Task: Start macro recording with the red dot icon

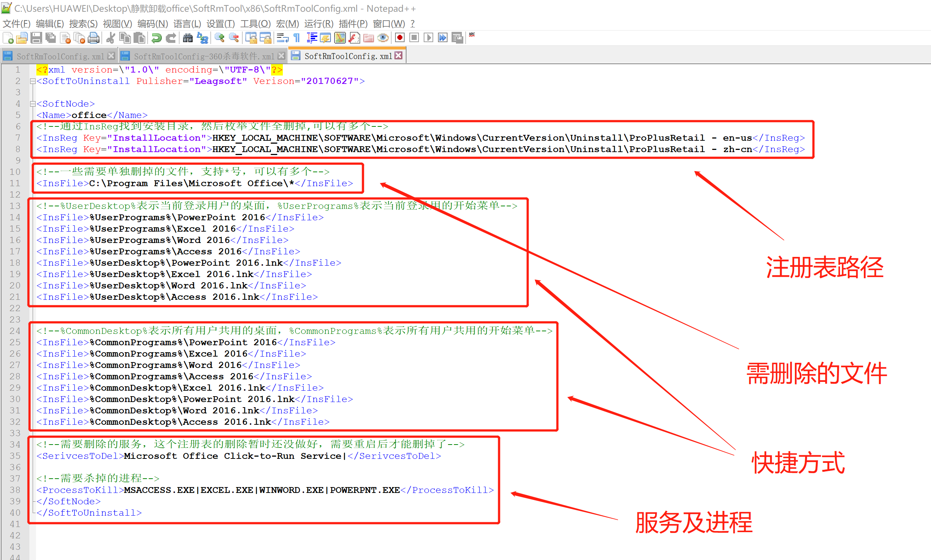Action: click(399, 38)
